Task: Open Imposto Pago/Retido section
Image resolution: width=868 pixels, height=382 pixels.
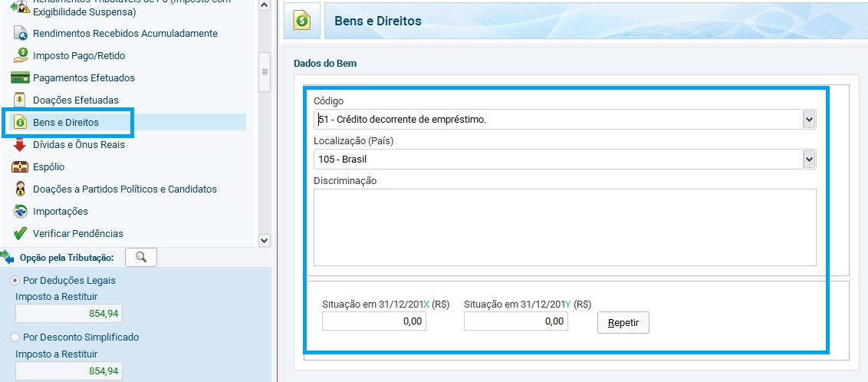Action: pyautogui.click(x=79, y=55)
